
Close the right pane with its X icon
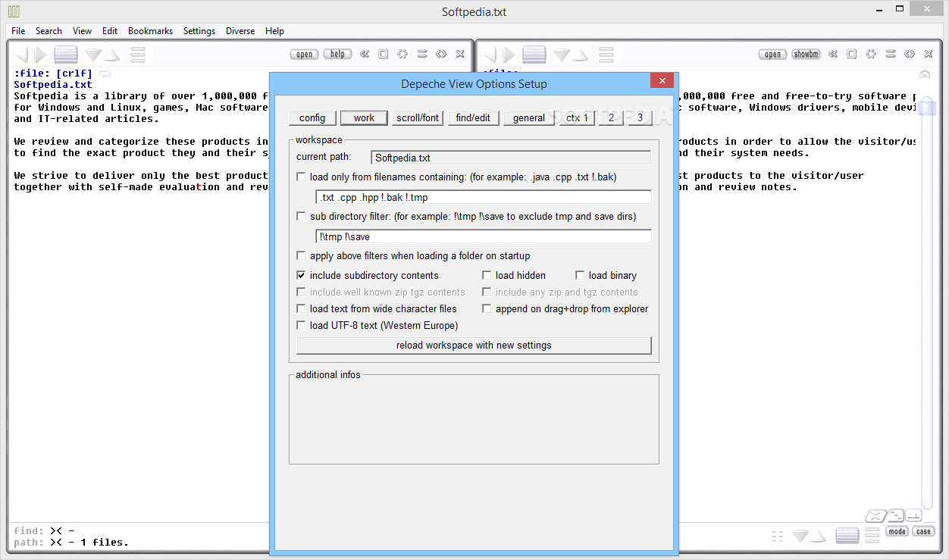(x=929, y=54)
